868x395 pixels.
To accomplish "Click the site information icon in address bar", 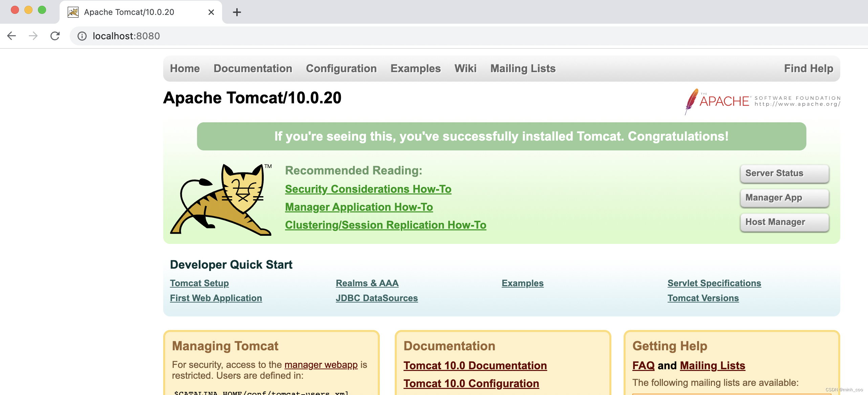I will point(82,36).
